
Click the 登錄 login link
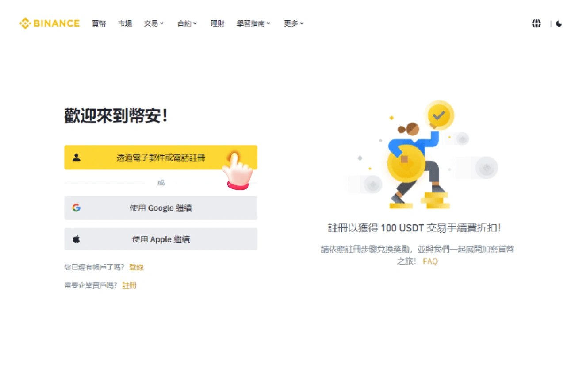(x=136, y=267)
